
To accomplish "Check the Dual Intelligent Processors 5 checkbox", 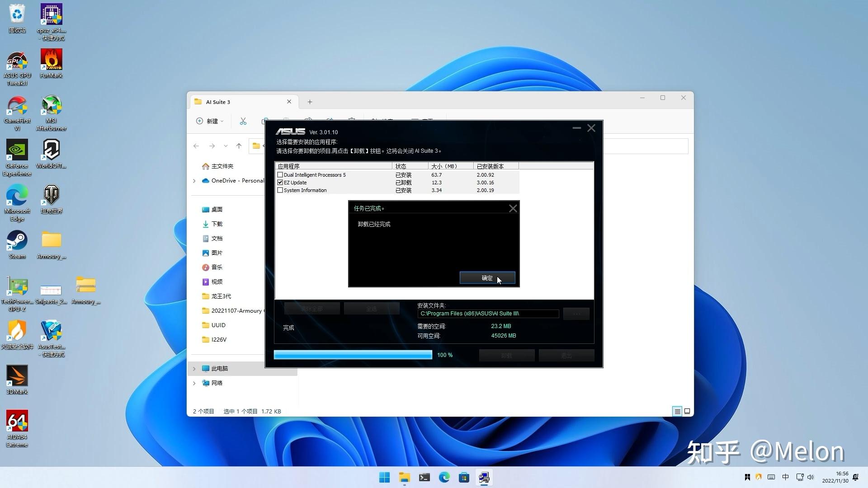I will 280,175.
